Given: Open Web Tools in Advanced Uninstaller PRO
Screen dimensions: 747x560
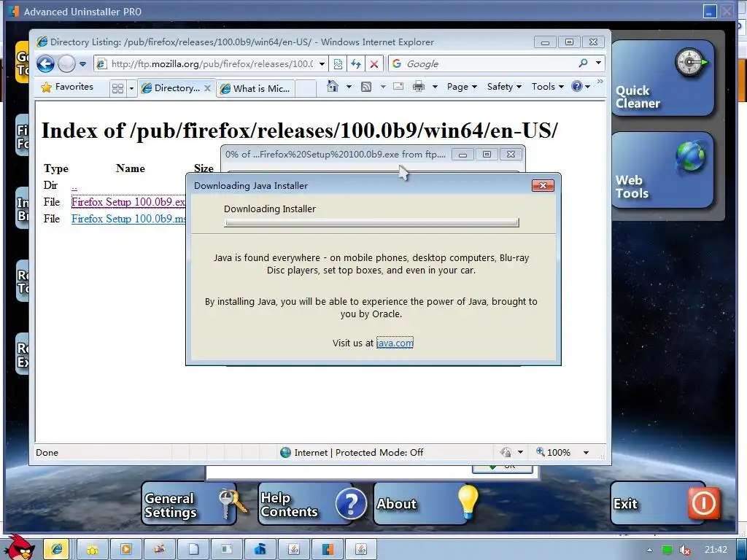Looking at the screenshot, I should tap(662, 171).
